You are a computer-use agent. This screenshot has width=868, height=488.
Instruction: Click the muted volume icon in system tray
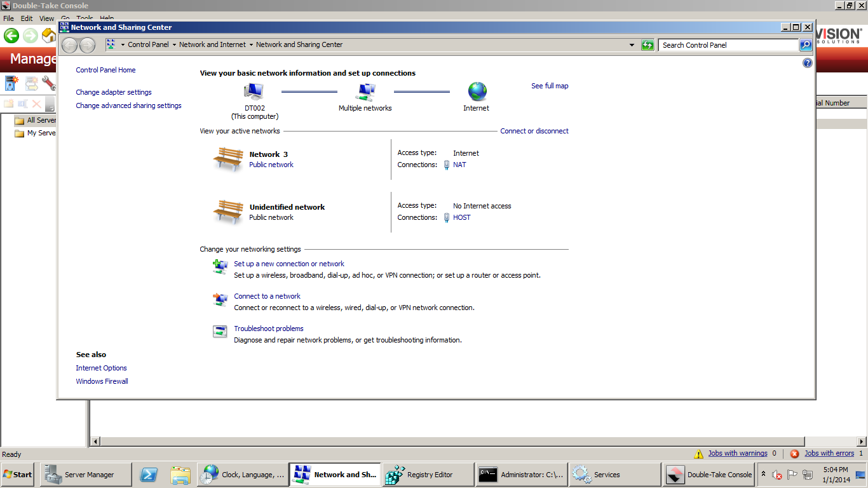pos(776,475)
